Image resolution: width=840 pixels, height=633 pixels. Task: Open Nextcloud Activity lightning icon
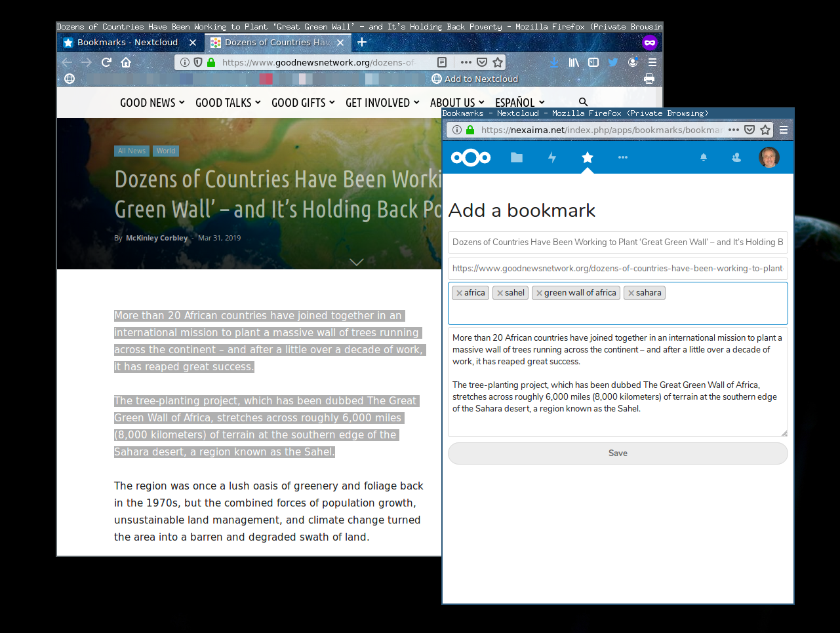pyautogui.click(x=552, y=157)
